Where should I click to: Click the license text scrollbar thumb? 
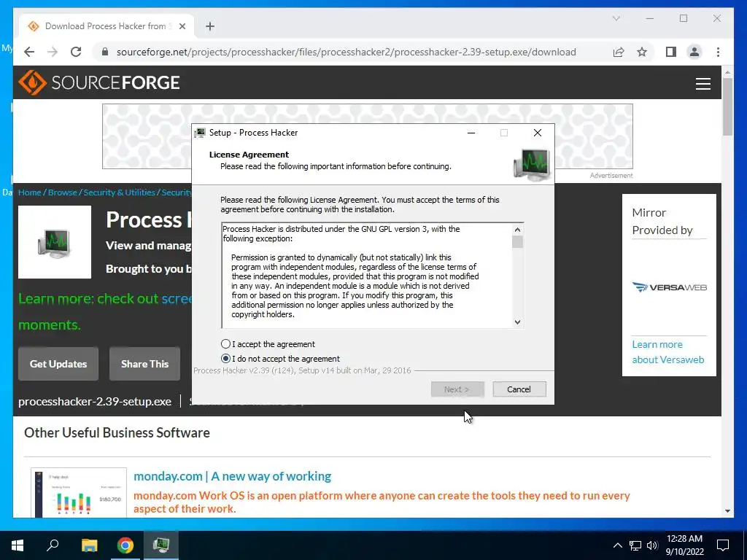click(517, 242)
